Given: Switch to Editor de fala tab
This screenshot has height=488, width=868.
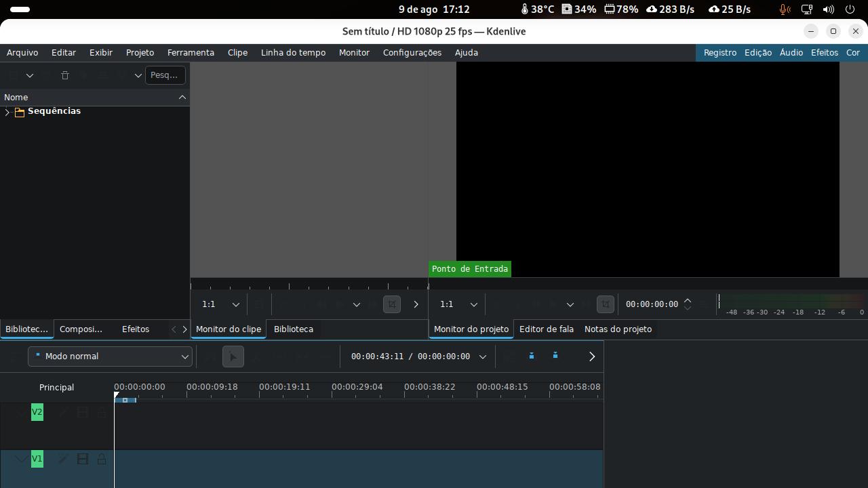Looking at the screenshot, I should point(547,329).
